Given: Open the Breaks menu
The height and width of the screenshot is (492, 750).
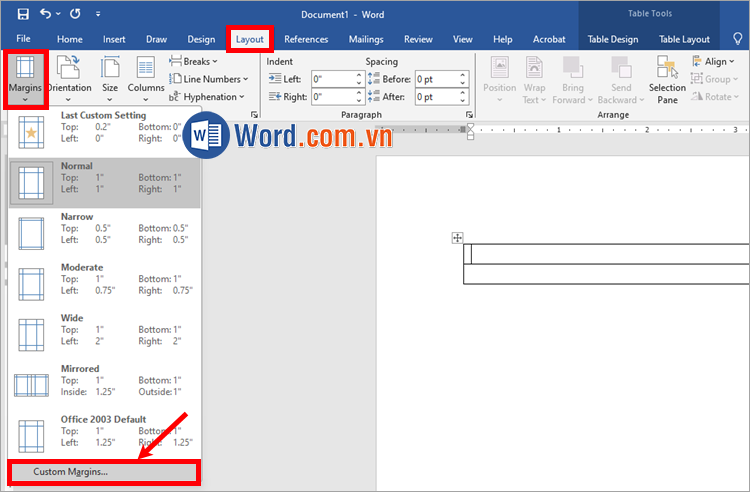Looking at the screenshot, I should (x=193, y=61).
